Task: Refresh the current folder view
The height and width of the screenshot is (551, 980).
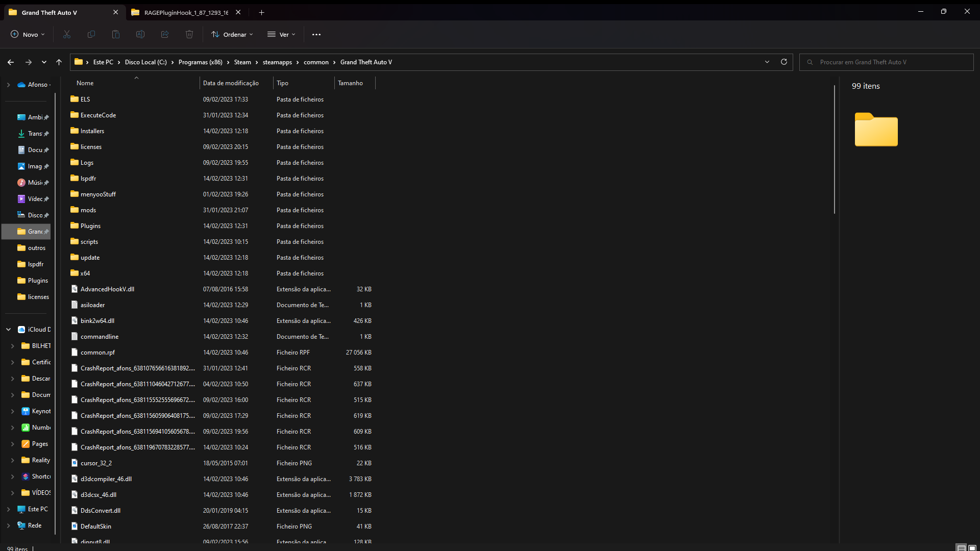Action: 784,62
